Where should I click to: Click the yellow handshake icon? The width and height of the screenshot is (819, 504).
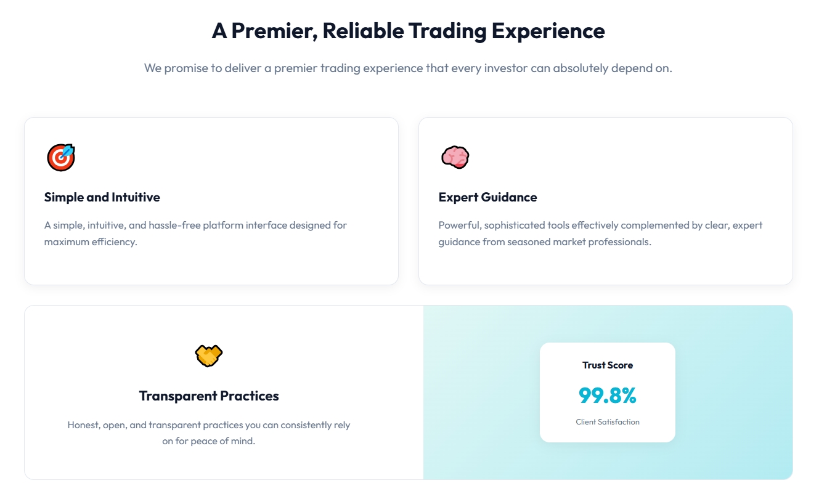coord(208,356)
